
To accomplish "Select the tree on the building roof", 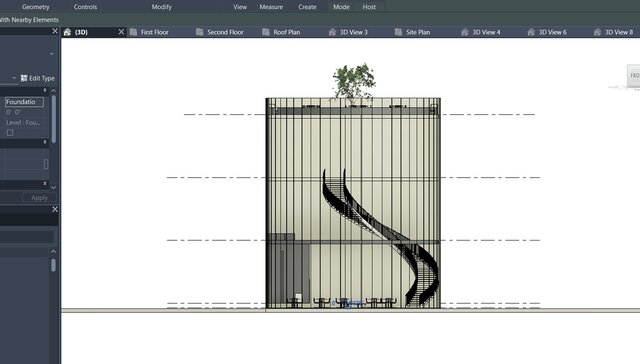I will click(353, 81).
